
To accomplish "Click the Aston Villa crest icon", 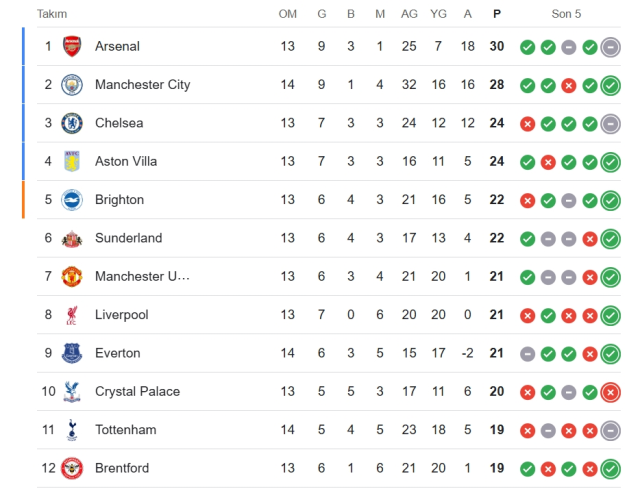I will click(x=72, y=161).
